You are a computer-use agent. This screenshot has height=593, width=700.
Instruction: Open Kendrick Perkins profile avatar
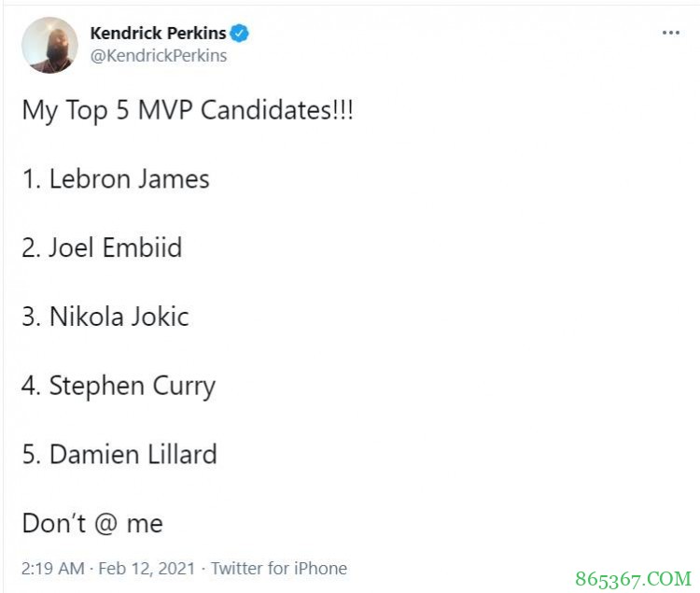49,45
